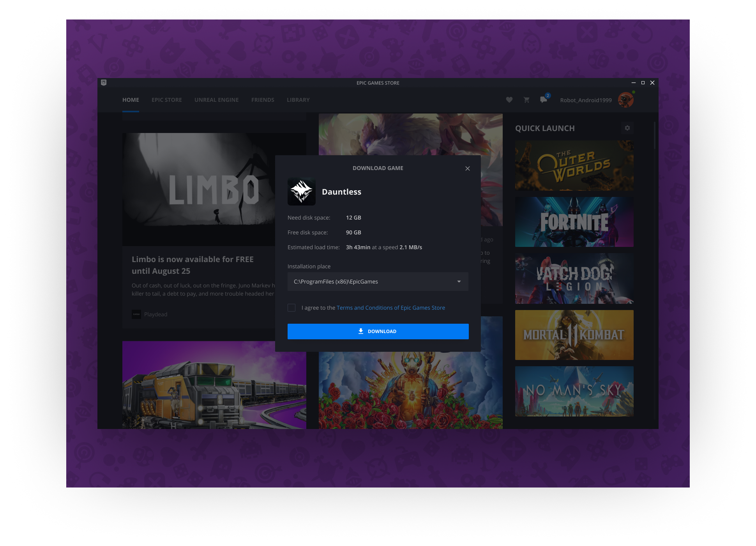Launch Watch Dogs Legion from Quick Launch
The image size is (756, 546).
point(574,278)
